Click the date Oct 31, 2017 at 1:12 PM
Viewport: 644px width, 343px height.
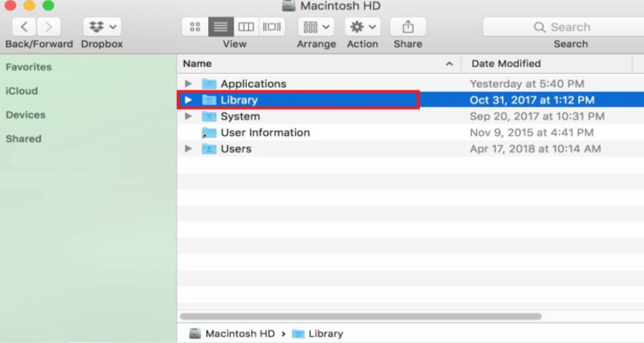pos(532,100)
